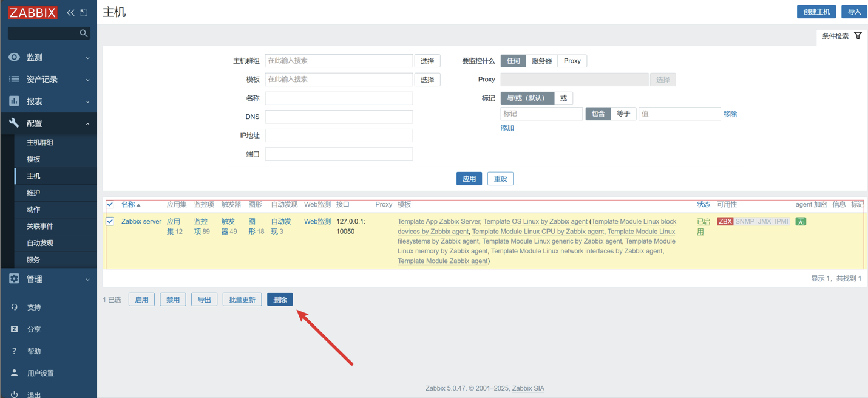
Task: Collapse the sidebar with double-chevron icon
Action: [70, 12]
